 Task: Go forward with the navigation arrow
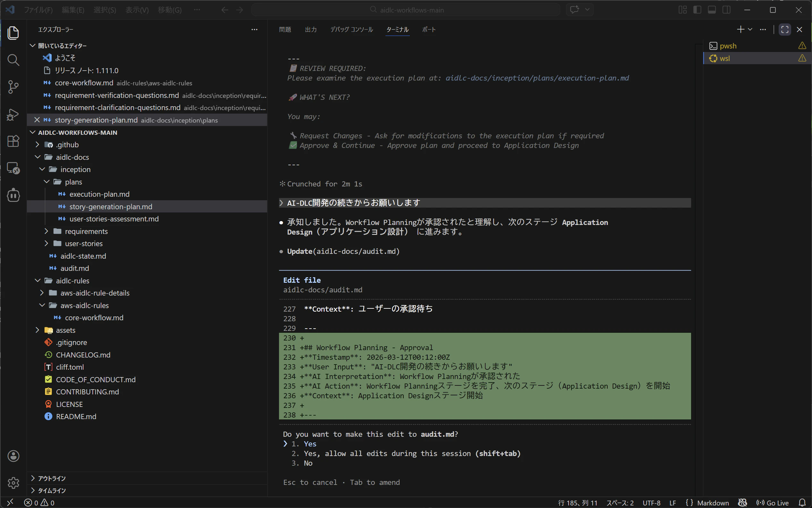[x=240, y=10]
